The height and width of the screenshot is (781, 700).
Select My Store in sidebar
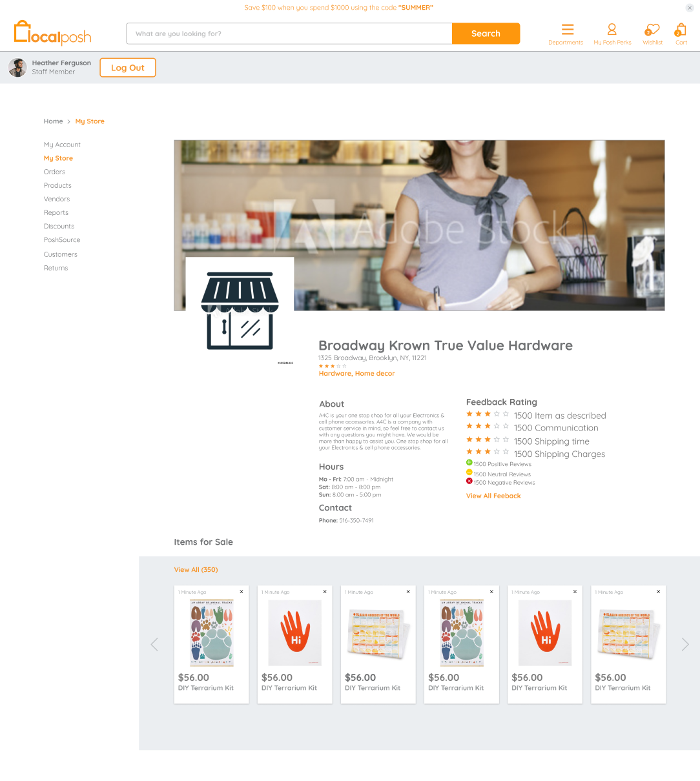[x=58, y=158]
